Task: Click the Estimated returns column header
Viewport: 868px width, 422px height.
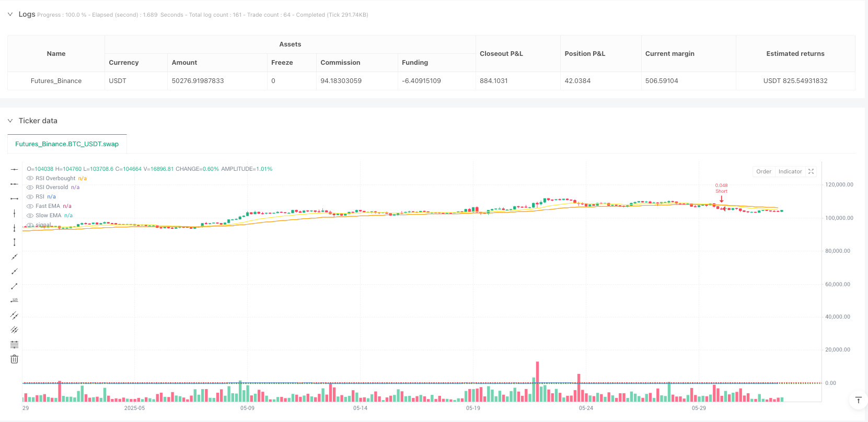Action: (795, 54)
